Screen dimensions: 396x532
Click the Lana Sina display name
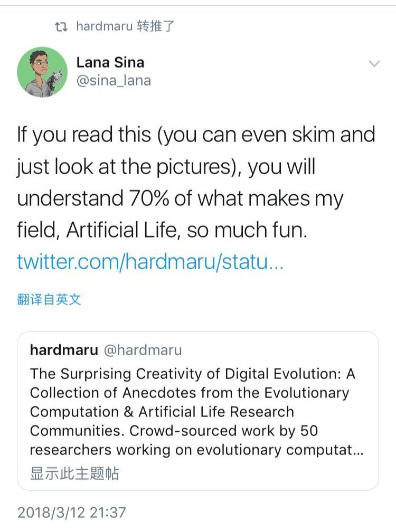pos(110,62)
